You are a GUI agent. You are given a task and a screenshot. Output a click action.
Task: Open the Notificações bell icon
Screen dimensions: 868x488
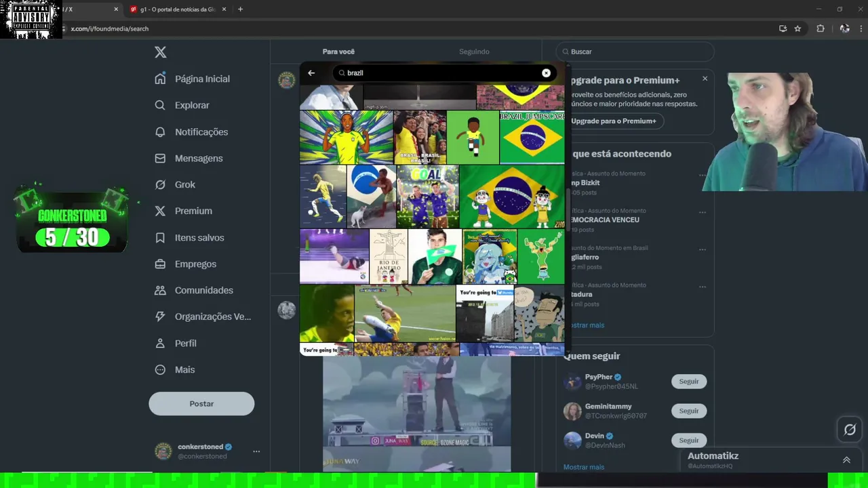pyautogui.click(x=160, y=131)
